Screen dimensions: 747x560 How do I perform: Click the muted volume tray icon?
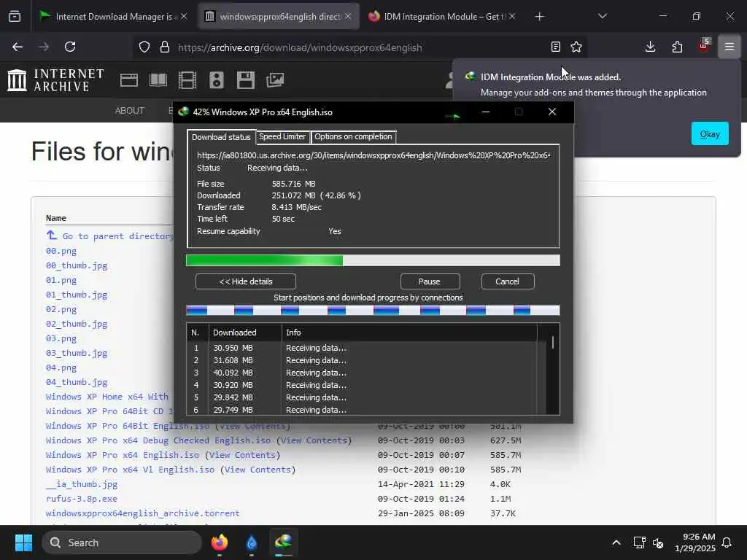tap(658, 542)
